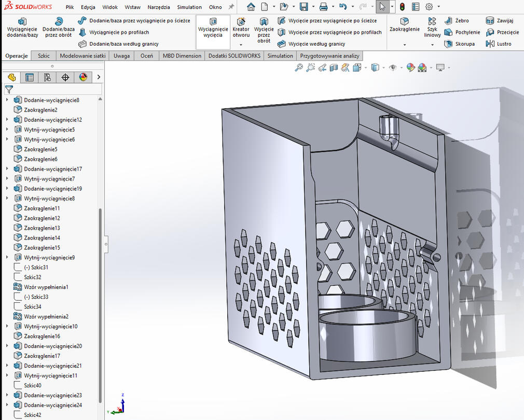Click Wycięcie według granicy command
Viewport: 524px width, 420px height.
point(316,44)
